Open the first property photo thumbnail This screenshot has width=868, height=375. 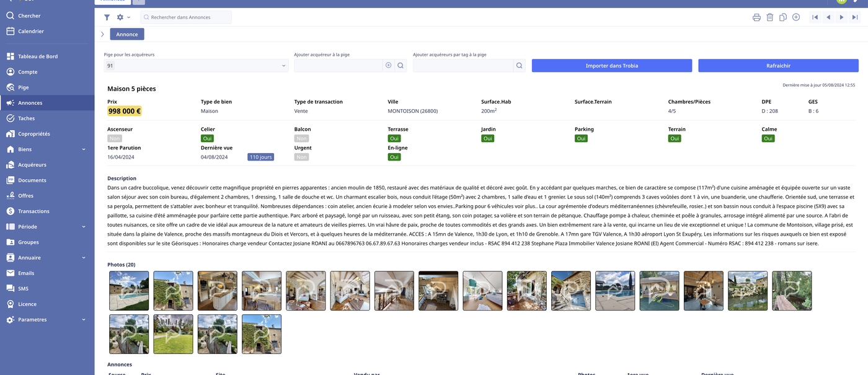129,291
